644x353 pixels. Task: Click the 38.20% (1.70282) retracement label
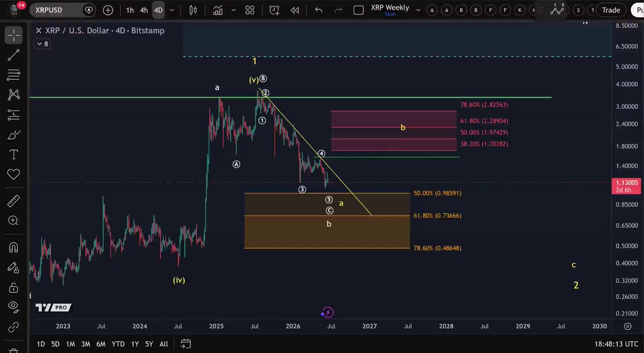pos(484,144)
